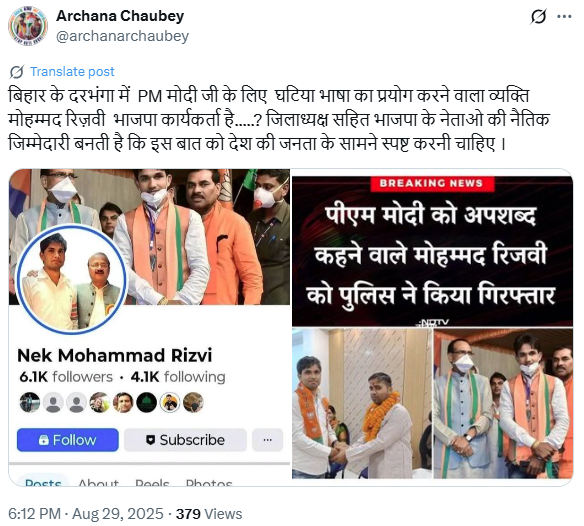Open the Photos tab
This screenshot has width=584, height=526.
click(x=209, y=482)
